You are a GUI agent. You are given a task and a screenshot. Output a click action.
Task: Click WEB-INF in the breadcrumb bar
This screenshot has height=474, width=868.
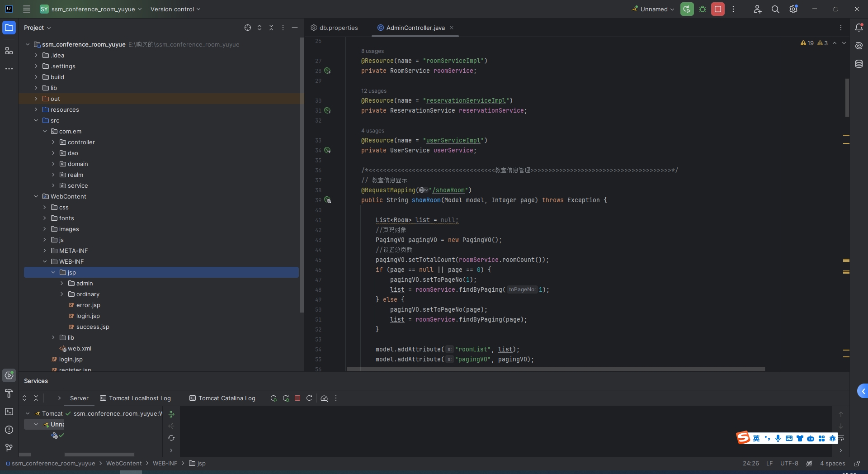click(x=165, y=464)
